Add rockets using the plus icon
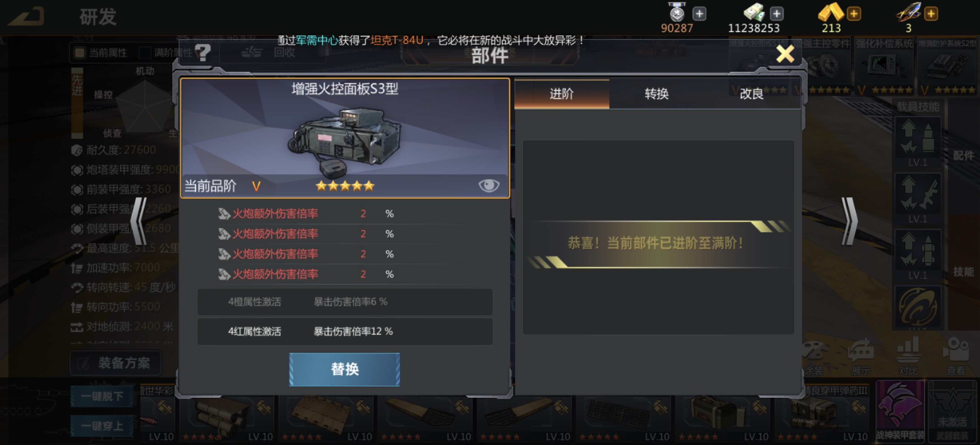This screenshot has height=445, width=980. click(931, 14)
